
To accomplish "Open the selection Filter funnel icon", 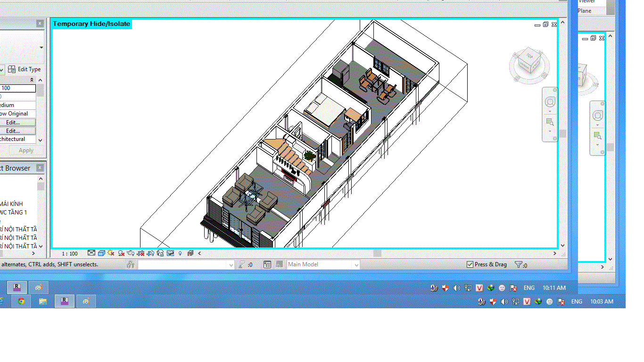I will coord(519,264).
